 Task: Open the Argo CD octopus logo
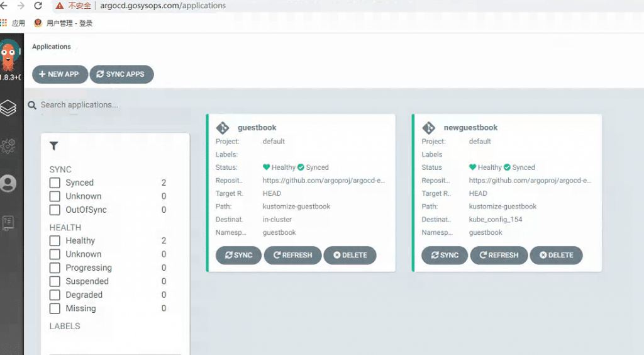(x=9, y=56)
